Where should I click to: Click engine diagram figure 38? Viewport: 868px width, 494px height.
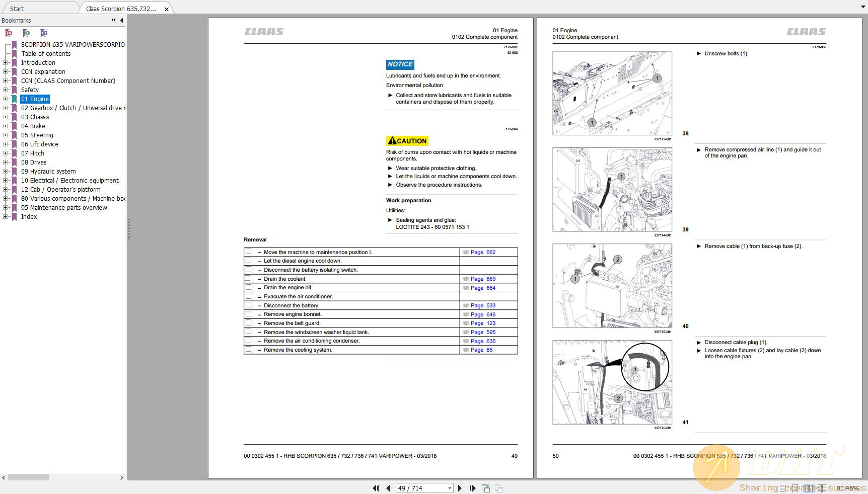pos(612,93)
